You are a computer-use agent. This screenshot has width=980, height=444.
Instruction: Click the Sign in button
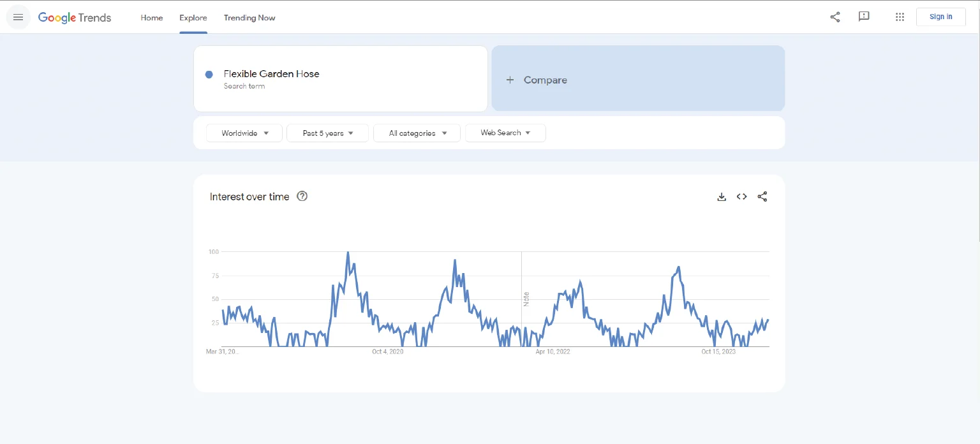940,17
